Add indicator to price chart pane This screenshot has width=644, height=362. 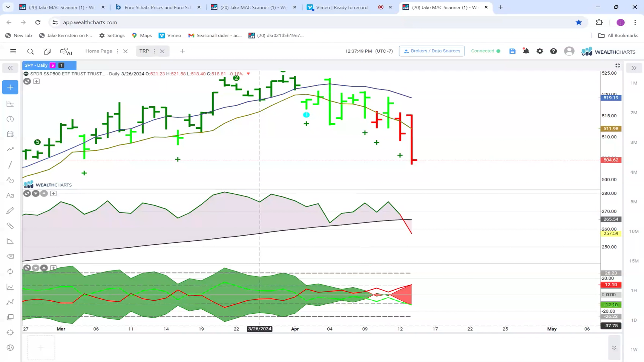[x=37, y=81]
